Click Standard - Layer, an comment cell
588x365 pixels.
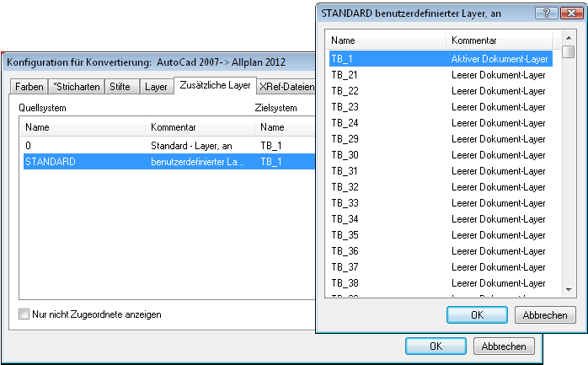point(191,146)
